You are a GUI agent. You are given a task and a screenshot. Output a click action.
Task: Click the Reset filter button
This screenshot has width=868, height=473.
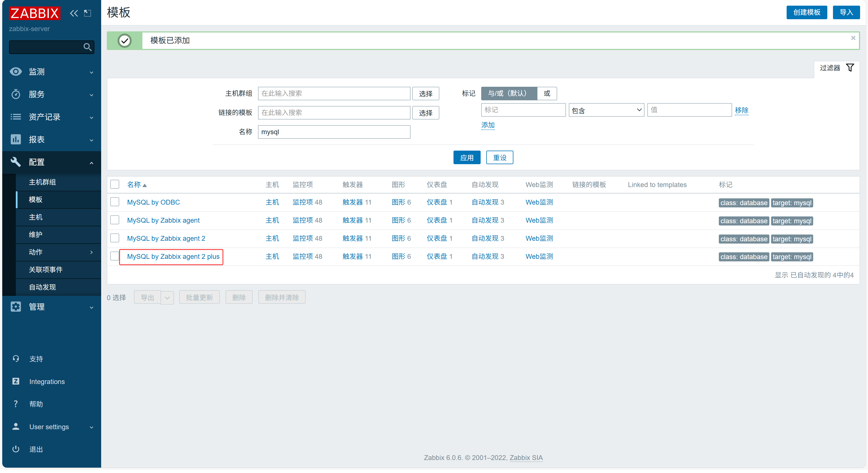(499, 157)
